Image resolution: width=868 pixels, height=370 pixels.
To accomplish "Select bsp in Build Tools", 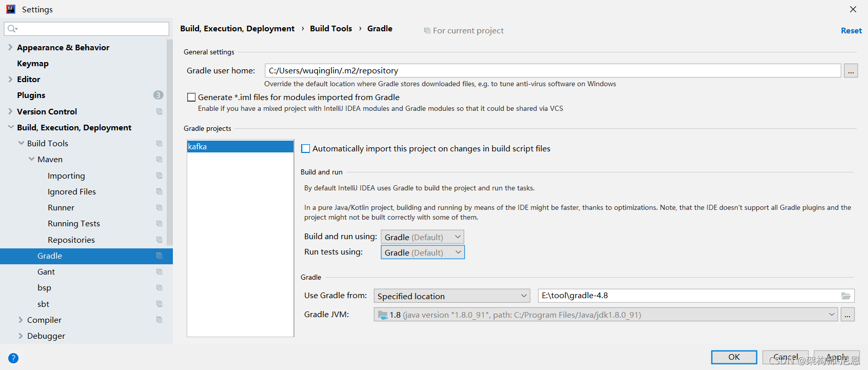I will [x=44, y=287].
